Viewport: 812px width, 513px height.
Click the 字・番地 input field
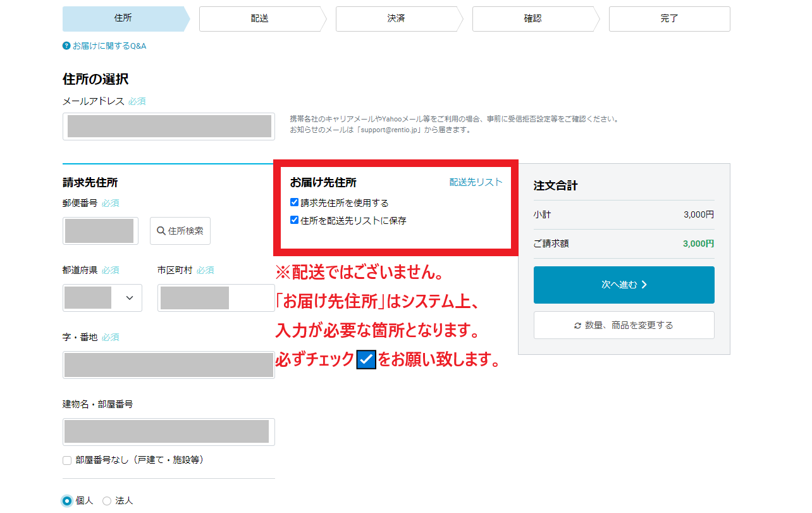169,365
